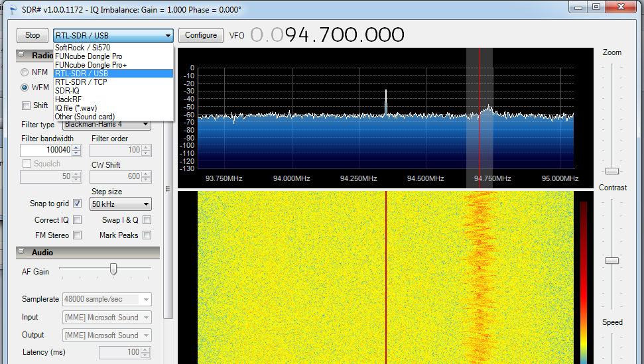Enable FM Stereo checkbox
Viewport: 644px width, 364px height.
(77, 235)
